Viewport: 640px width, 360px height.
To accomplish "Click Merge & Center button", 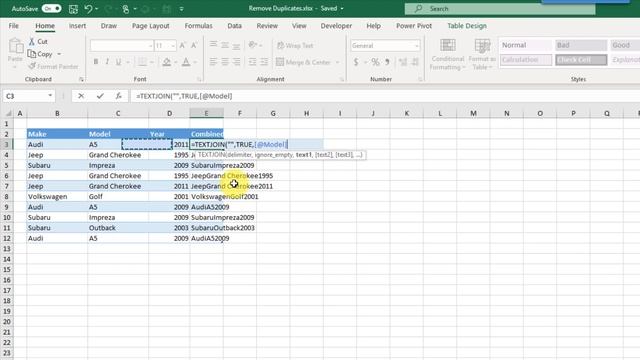I will click(303, 62).
